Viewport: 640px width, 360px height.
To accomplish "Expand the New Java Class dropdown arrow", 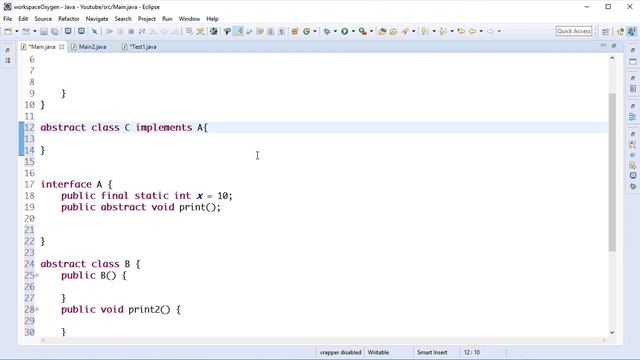I will 315,31.
